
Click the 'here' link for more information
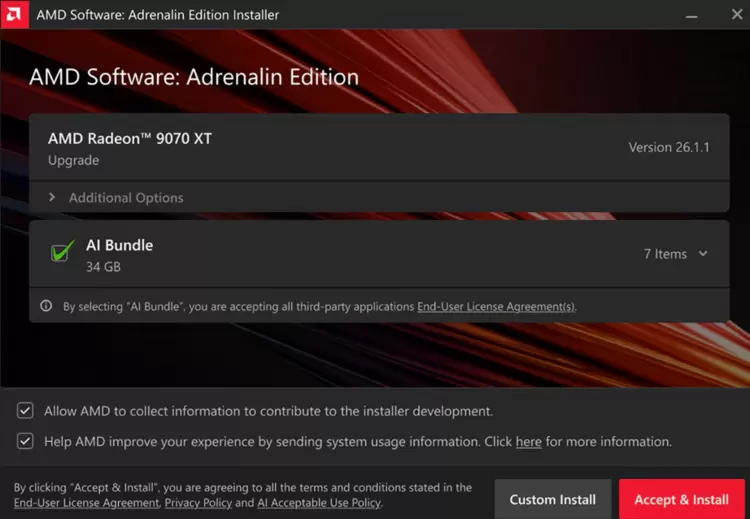click(x=528, y=442)
